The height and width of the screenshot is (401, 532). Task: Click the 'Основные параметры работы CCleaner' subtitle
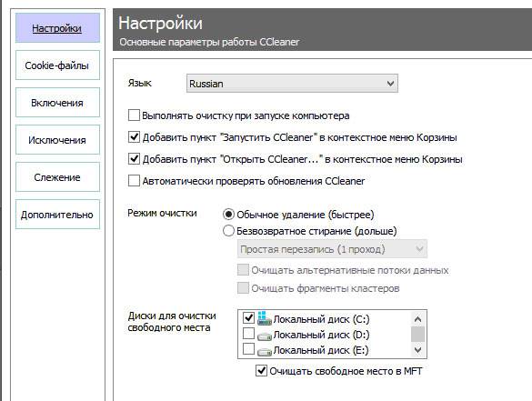[209, 42]
